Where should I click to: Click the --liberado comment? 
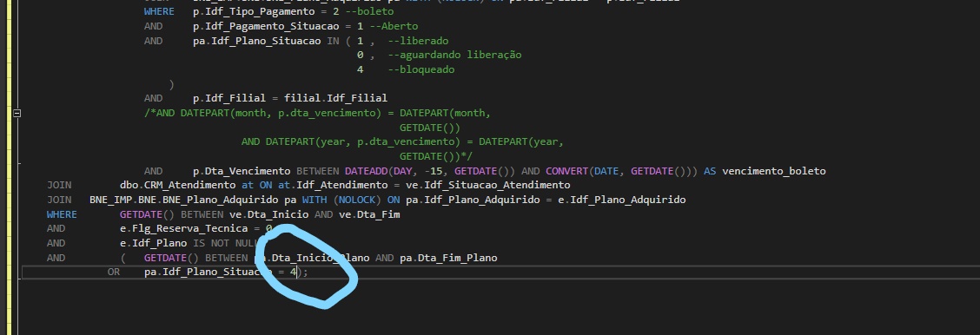[418, 41]
